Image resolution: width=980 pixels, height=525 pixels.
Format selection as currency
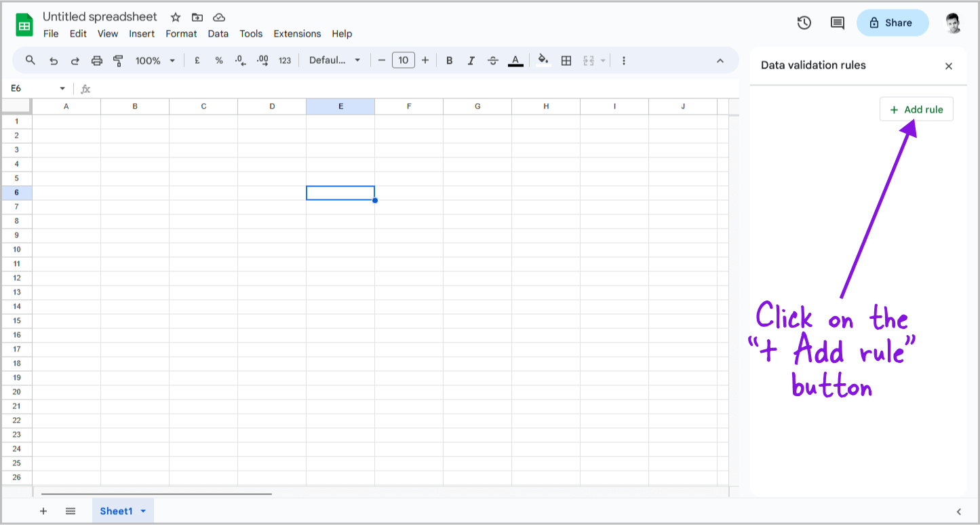197,60
